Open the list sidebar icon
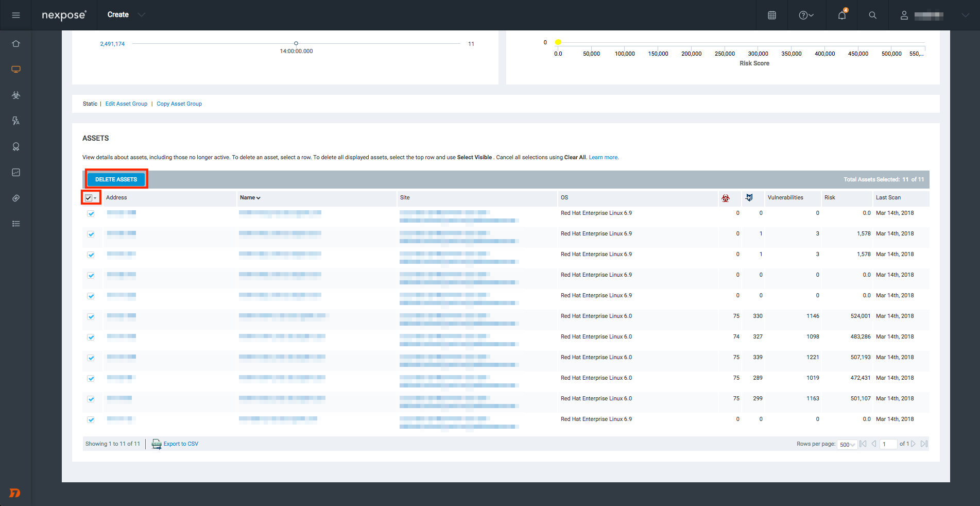Image resolution: width=980 pixels, height=506 pixels. (x=16, y=224)
